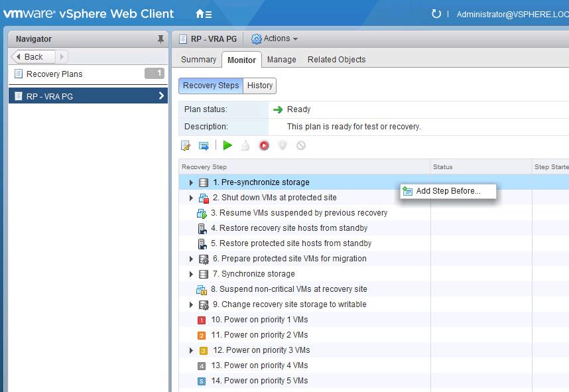
Task: Expand the Pre-synchronize storage step
Action: (x=191, y=182)
